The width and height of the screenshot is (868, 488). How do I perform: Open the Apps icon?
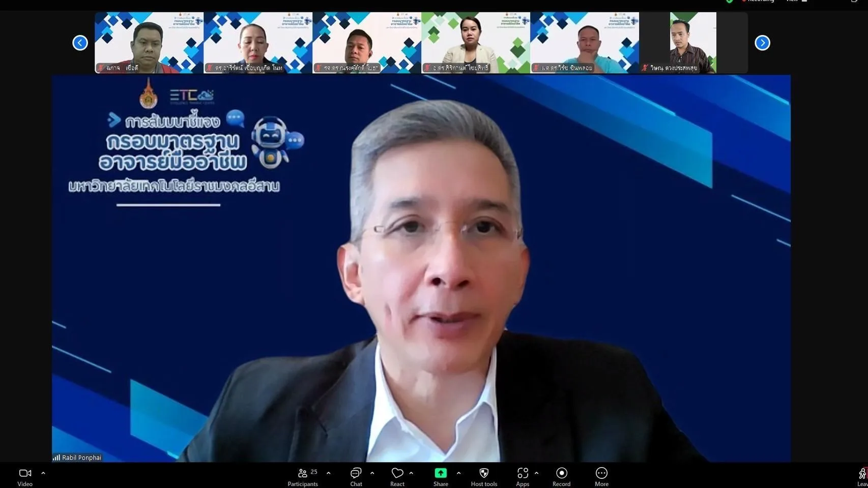(523, 473)
